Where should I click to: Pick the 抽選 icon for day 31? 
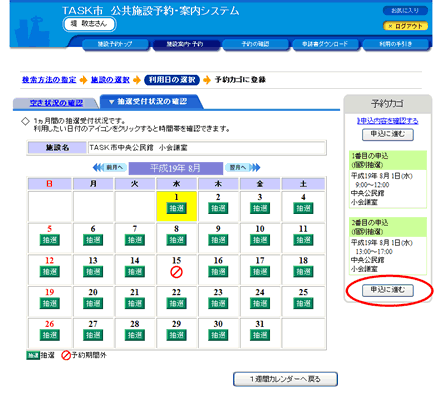pyautogui.click(x=260, y=335)
